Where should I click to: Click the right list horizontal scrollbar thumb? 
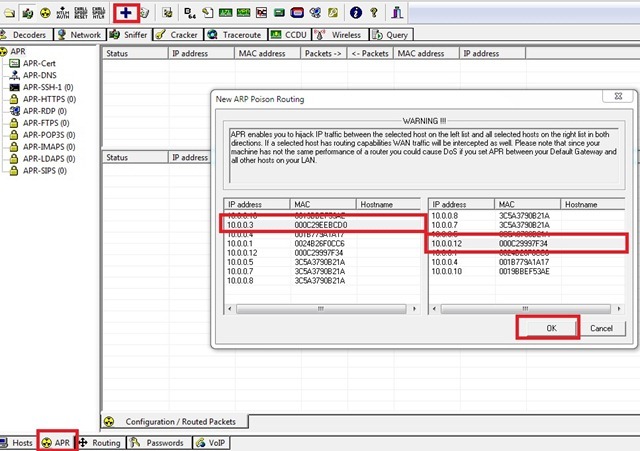click(526, 309)
